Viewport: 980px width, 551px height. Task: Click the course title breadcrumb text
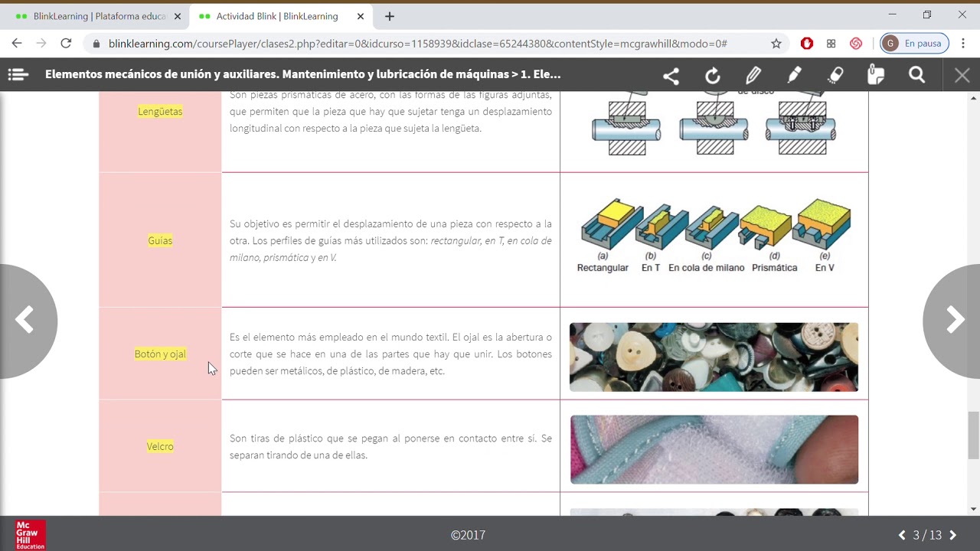click(x=303, y=74)
